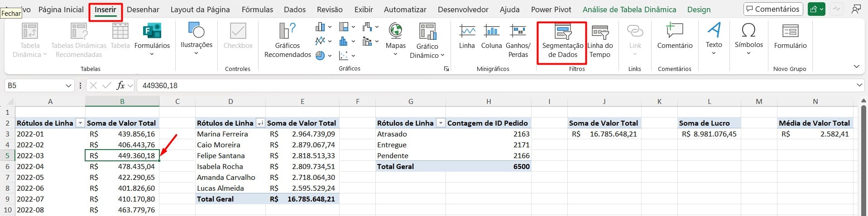Expand the Rótulos de Linha filter in A2
The width and height of the screenshot is (868, 216).
tap(80, 123)
